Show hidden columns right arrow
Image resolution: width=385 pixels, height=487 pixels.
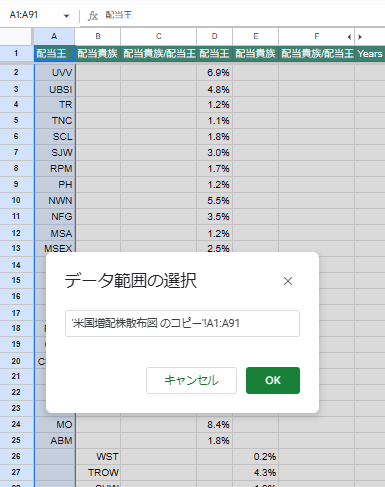coord(360,37)
